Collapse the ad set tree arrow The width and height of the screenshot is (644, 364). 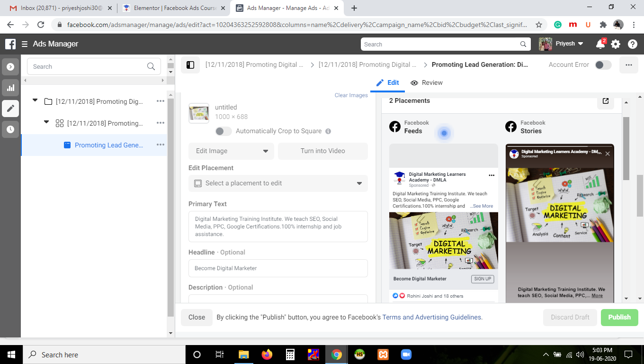click(x=46, y=122)
